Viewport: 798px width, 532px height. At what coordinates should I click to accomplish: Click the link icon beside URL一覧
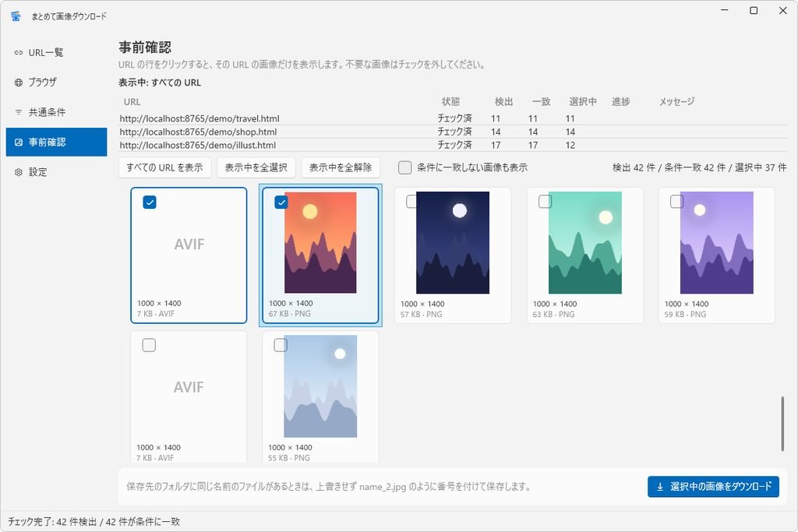pyautogui.click(x=19, y=52)
